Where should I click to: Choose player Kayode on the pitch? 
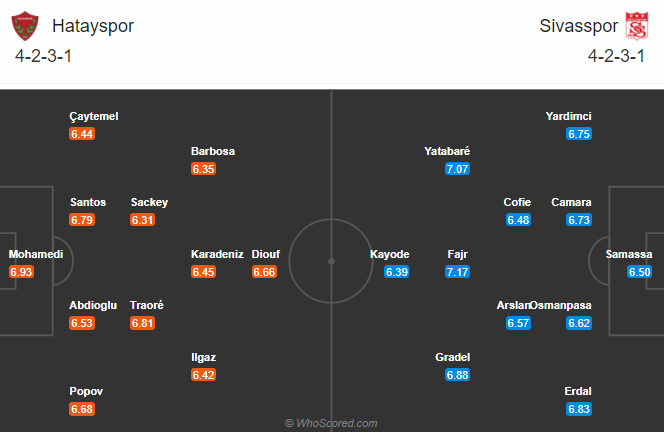[x=390, y=254]
